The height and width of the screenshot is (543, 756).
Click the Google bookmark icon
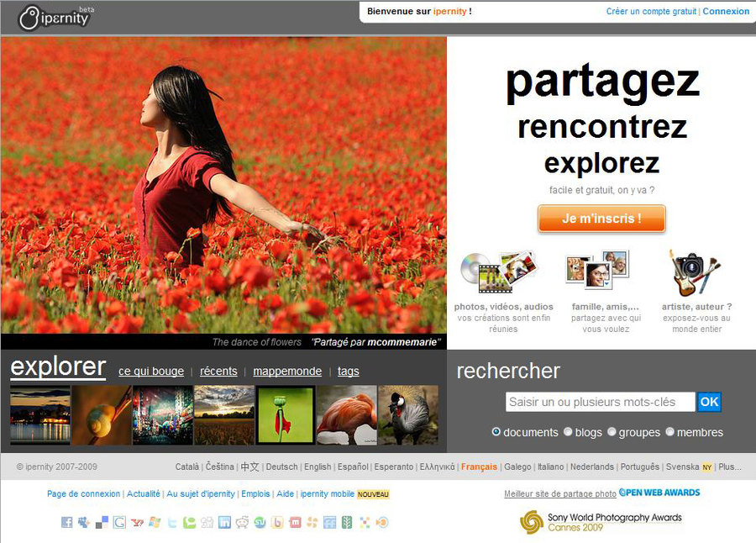[x=120, y=522]
